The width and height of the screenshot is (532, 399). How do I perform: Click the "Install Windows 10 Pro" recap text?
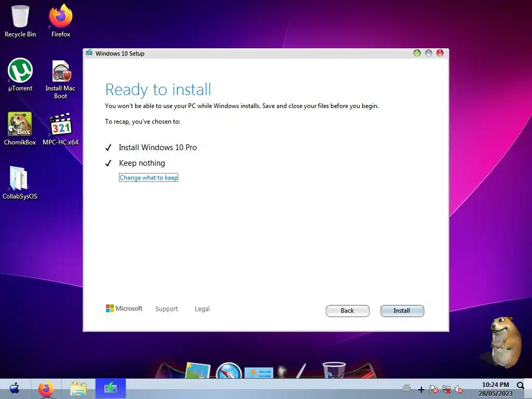coord(158,148)
